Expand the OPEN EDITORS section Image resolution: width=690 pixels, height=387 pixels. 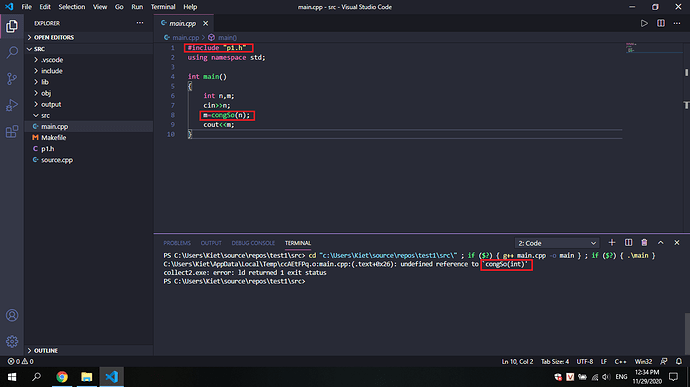[x=89, y=37]
